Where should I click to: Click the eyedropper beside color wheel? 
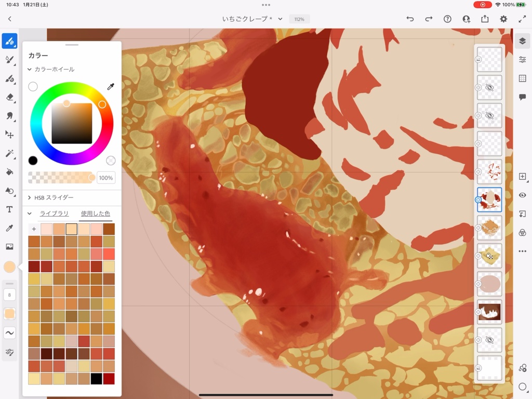pos(111,87)
